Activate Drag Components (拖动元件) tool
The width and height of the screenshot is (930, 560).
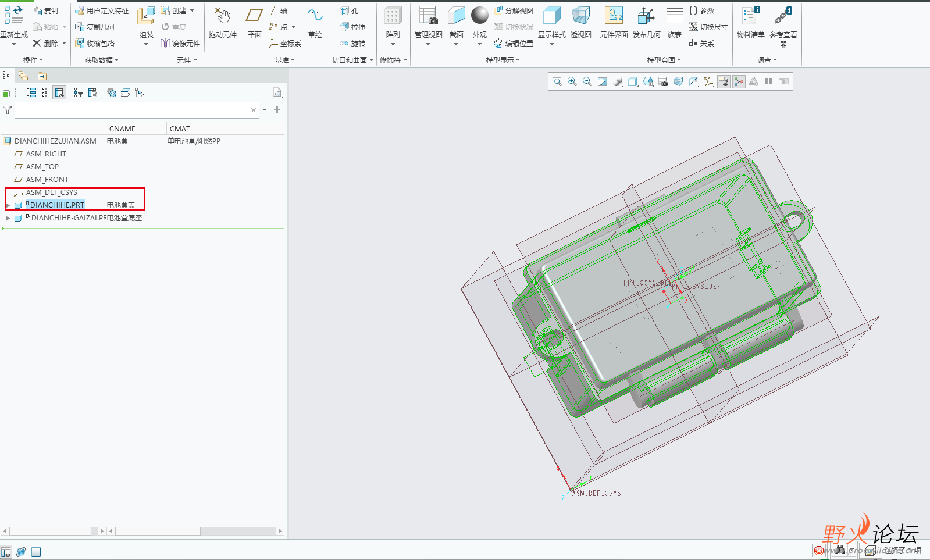[223, 22]
